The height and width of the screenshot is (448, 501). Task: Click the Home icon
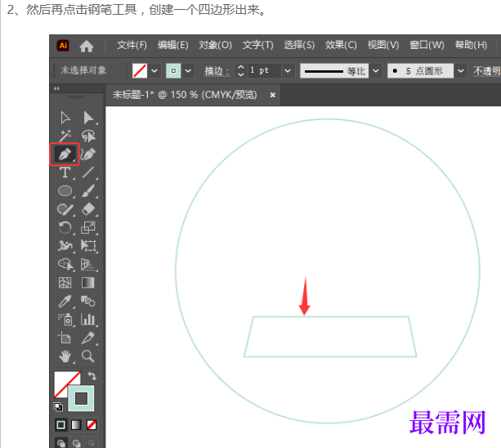click(x=87, y=46)
